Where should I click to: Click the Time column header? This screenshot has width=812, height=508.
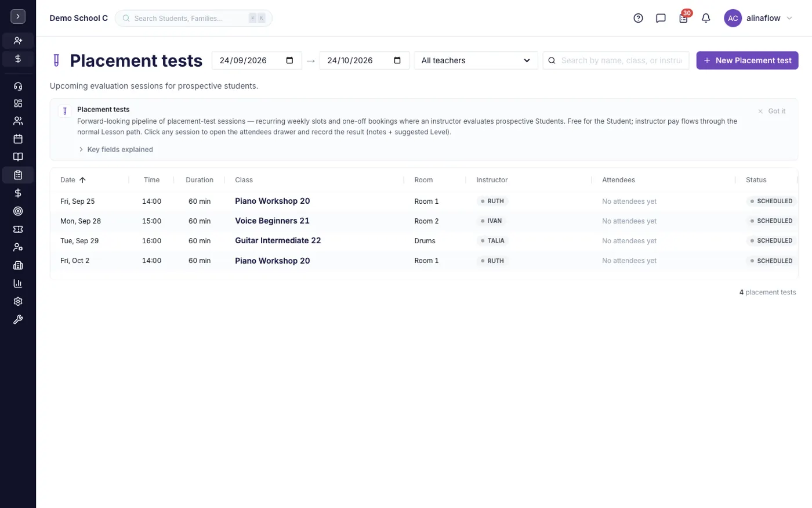pos(151,180)
